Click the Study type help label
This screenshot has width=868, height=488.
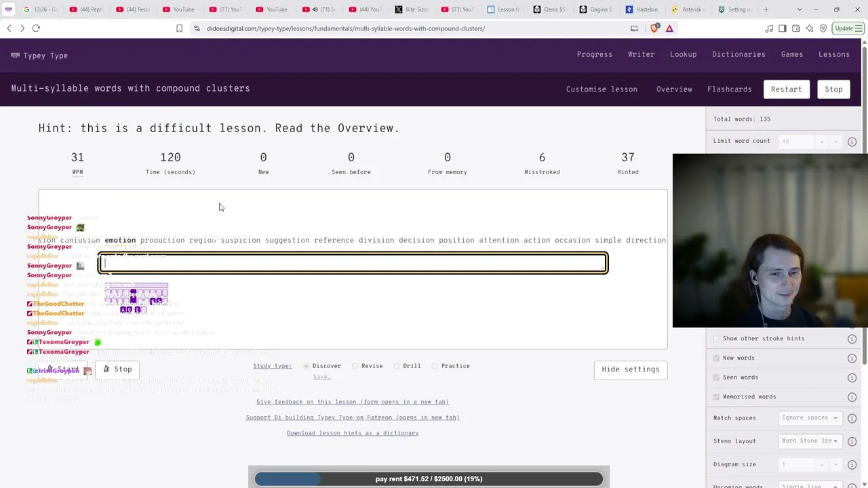[273, 366]
